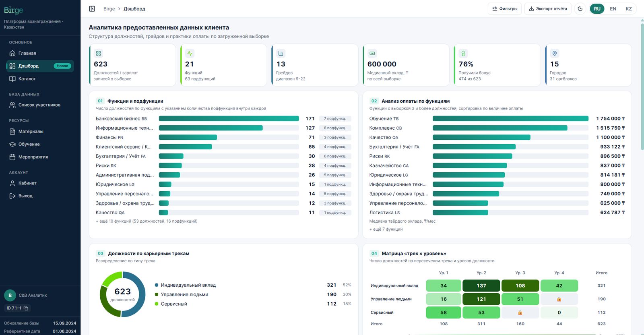Collapse the sidebar with the panel icon
The width and height of the screenshot is (644, 335).
pyautogui.click(x=92, y=9)
